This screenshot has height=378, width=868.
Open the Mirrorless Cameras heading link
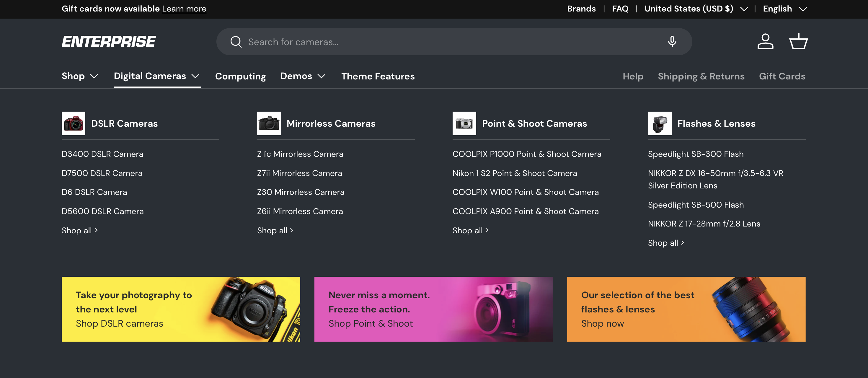pos(331,123)
